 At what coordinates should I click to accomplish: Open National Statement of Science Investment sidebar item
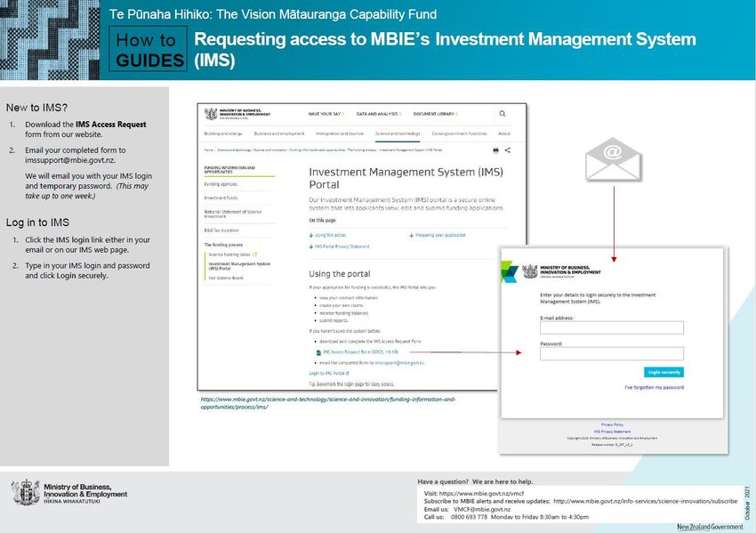coord(233,214)
